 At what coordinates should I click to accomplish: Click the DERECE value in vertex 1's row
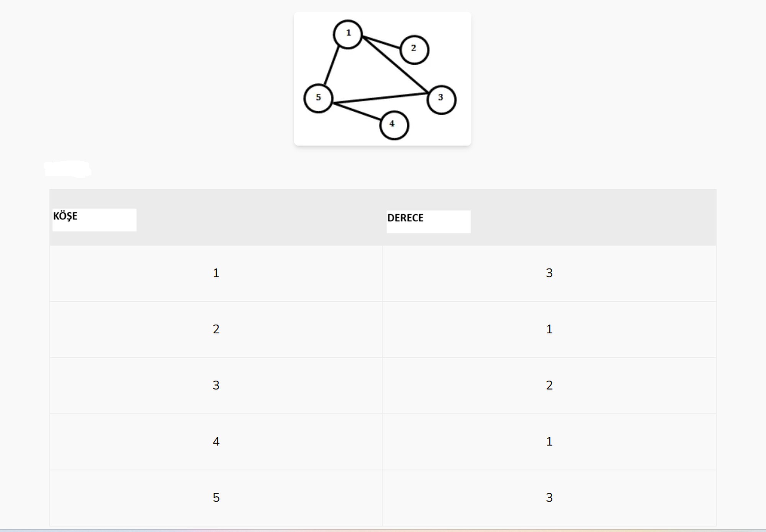coord(549,273)
